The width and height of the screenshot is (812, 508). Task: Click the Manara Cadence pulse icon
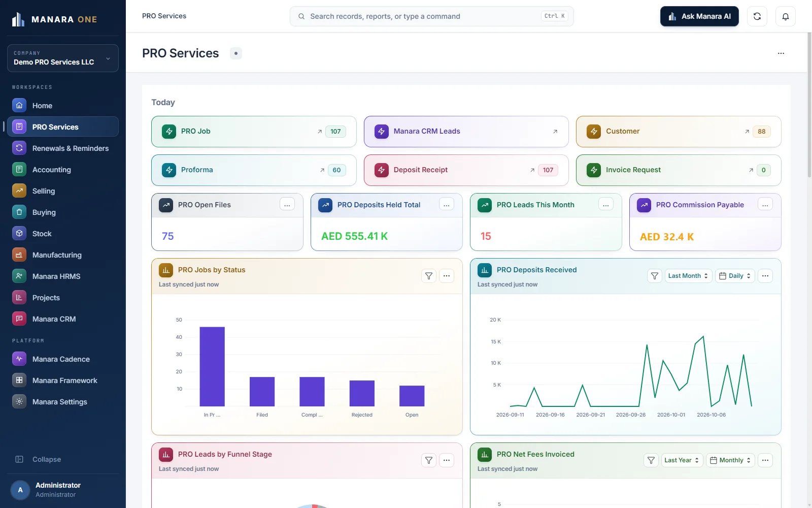click(x=19, y=359)
